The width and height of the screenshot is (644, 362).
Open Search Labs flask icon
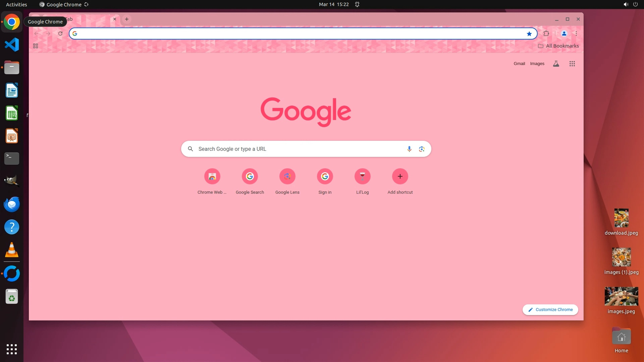(x=556, y=64)
